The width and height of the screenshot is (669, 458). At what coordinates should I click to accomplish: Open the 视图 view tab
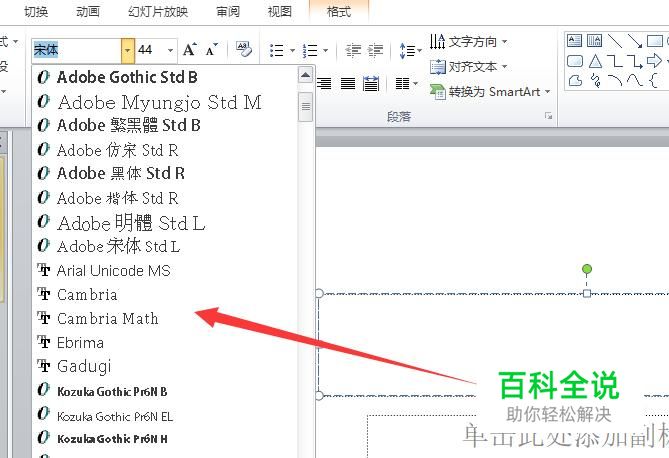tap(279, 12)
